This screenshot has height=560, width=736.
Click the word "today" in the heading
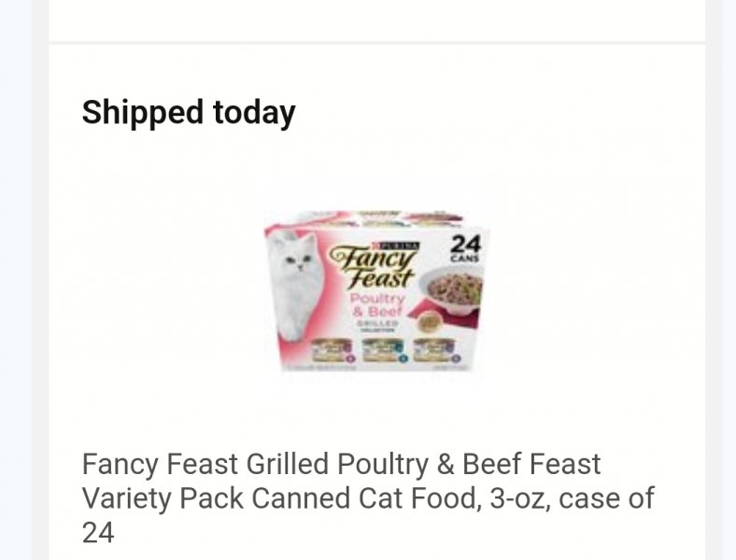click(254, 113)
